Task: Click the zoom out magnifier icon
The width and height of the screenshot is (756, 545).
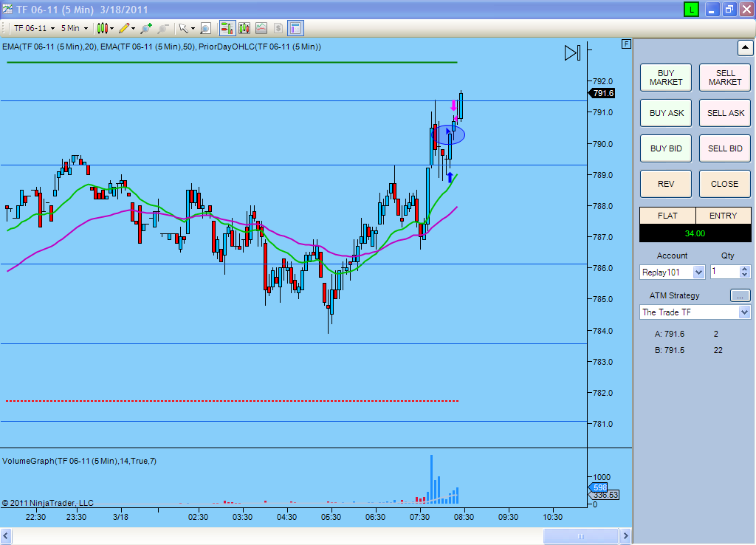Action: click(x=163, y=29)
